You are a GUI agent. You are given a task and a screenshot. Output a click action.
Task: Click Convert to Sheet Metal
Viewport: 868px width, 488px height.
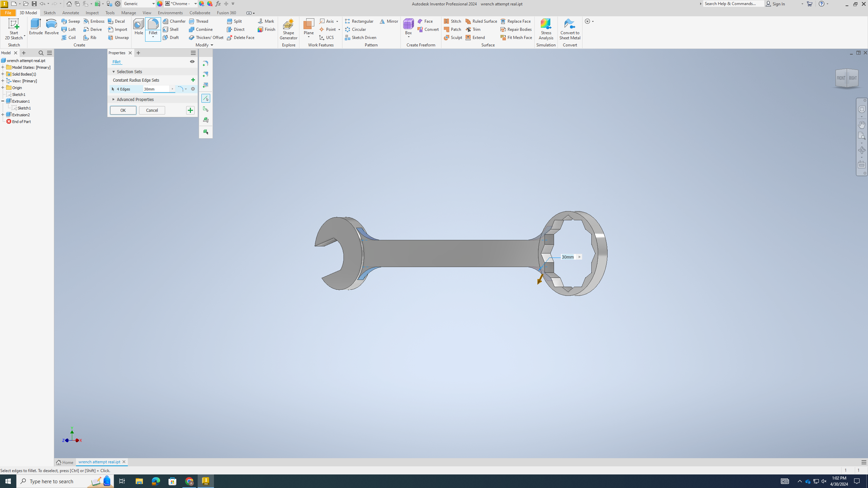point(570,29)
